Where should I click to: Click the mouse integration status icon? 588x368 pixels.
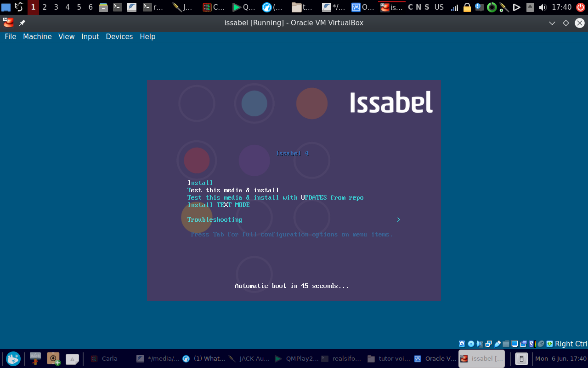click(541, 344)
